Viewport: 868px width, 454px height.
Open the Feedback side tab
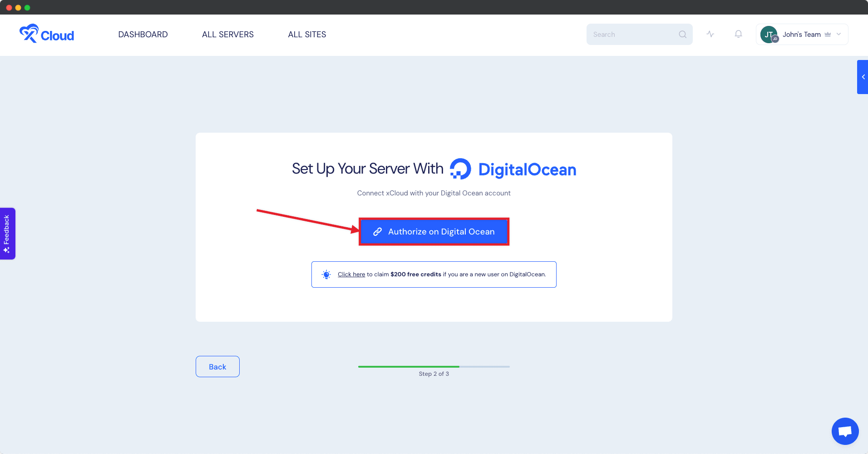7,234
